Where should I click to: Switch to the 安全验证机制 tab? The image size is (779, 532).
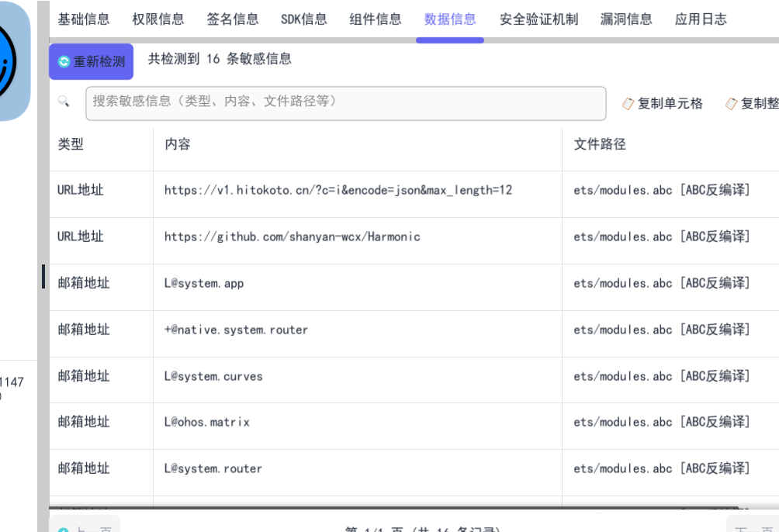click(x=539, y=19)
